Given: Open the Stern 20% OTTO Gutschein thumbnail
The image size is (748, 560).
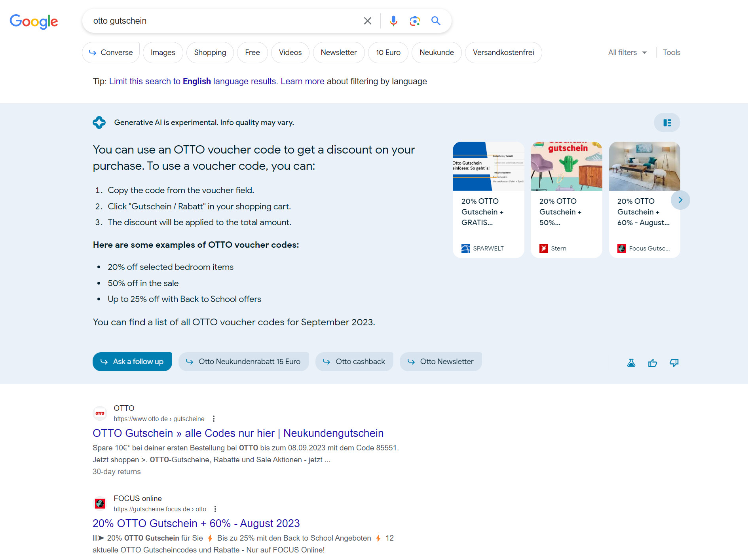Looking at the screenshot, I should [x=566, y=166].
